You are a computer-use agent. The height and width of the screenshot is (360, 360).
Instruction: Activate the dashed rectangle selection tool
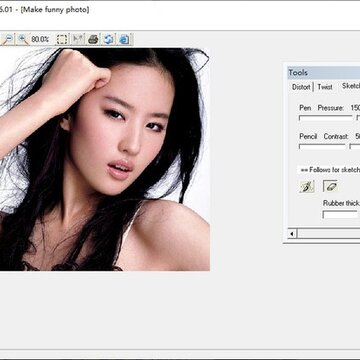click(x=62, y=39)
